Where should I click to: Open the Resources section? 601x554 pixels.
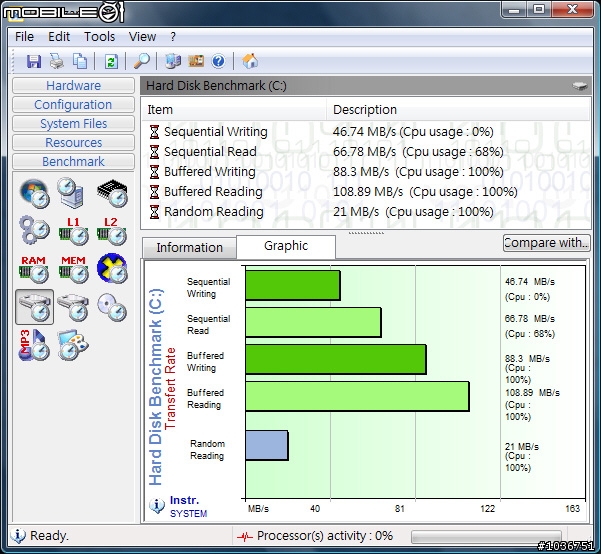coord(73,143)
